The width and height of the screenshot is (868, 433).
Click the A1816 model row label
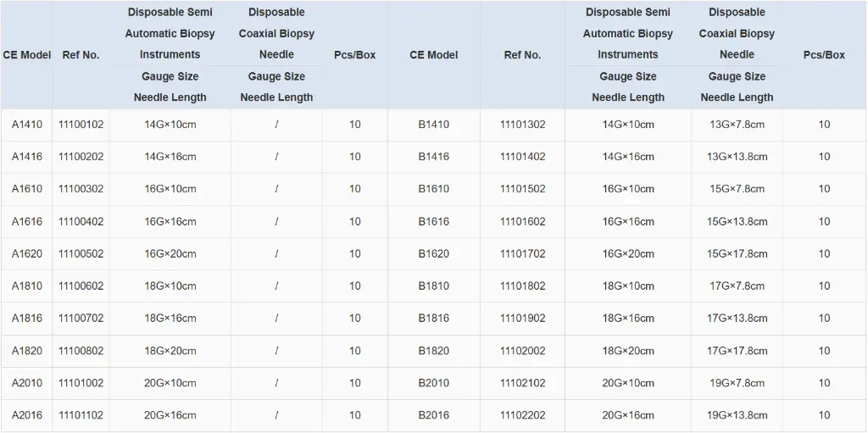(x=26, y=318)
